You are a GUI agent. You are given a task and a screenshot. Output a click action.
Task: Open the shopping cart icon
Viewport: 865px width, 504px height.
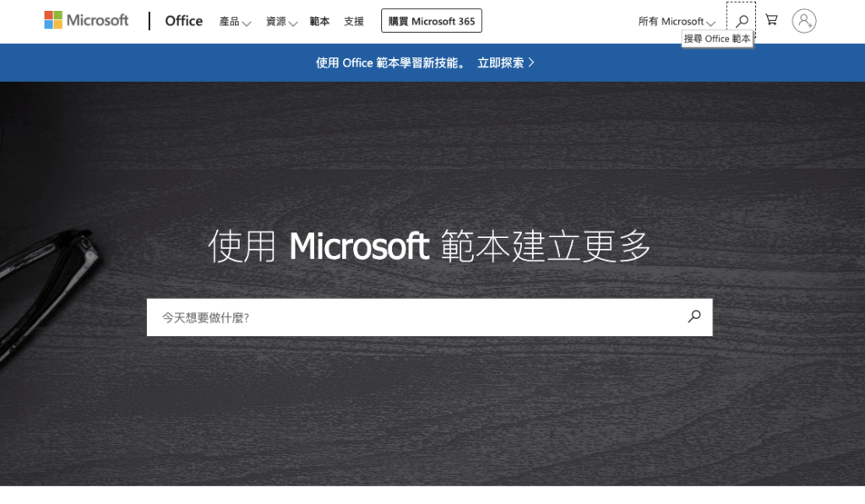click(x=771, y=20)
